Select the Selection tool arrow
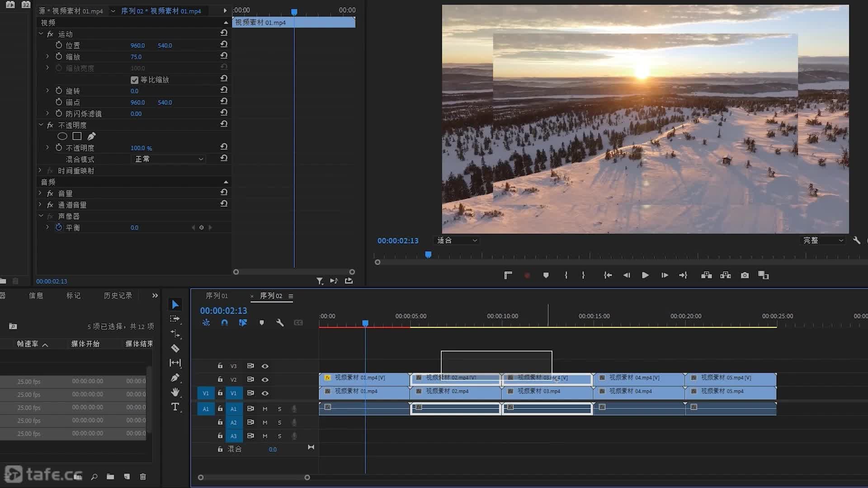 pos(175,305)
